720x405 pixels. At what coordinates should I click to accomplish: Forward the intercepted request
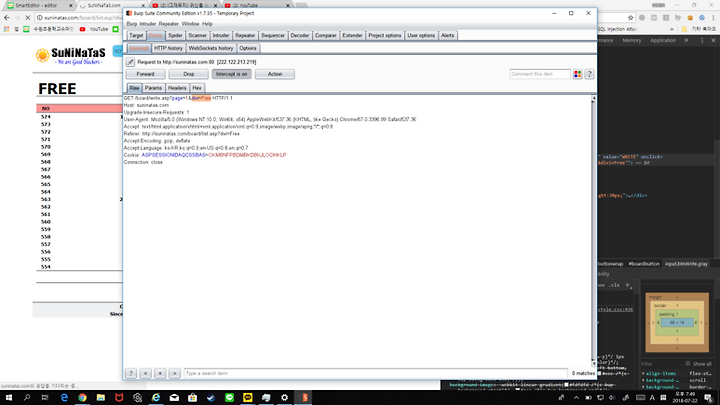(146, 74)
